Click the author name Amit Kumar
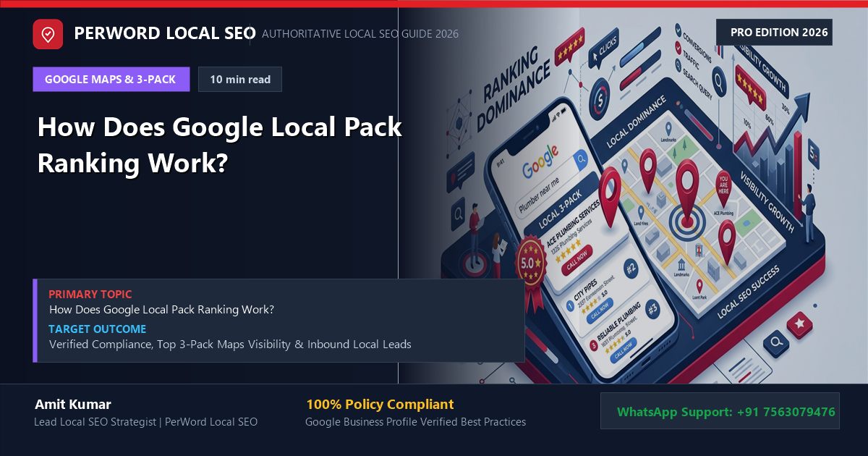This screenshot has height=456, width=868. 73,405
